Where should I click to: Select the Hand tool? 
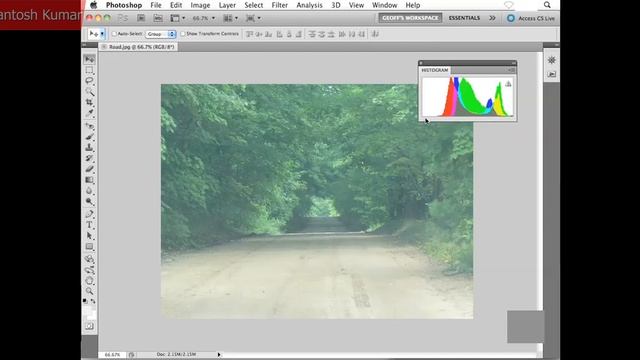click(89, 280)
